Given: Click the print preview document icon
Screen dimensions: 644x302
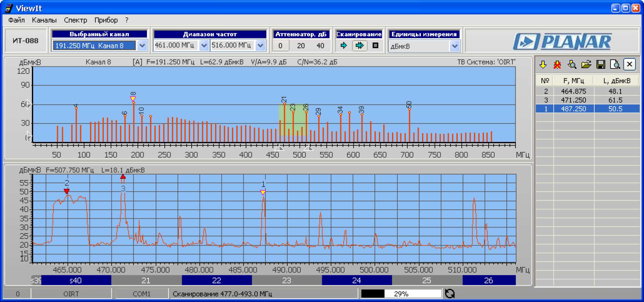Looking at the screenshot, I should [615, 64].
